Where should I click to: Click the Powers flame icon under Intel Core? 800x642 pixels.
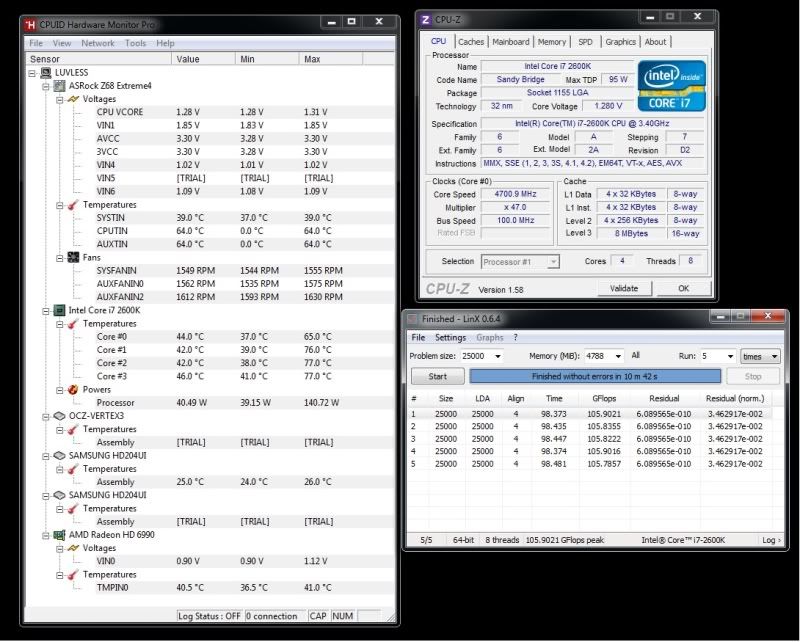[x=73, y=389]
